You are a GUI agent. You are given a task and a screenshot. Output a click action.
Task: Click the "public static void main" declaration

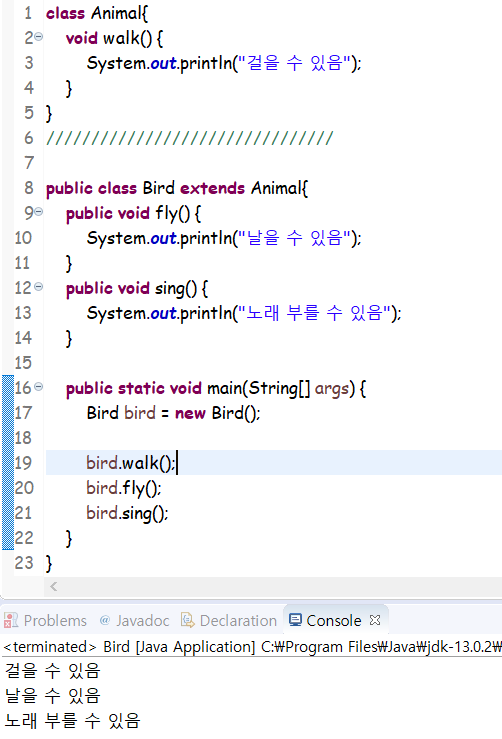click(216, 389)
